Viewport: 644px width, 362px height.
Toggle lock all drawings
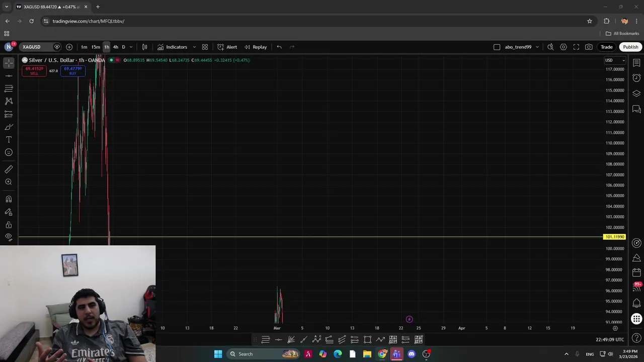coord(9,225)
